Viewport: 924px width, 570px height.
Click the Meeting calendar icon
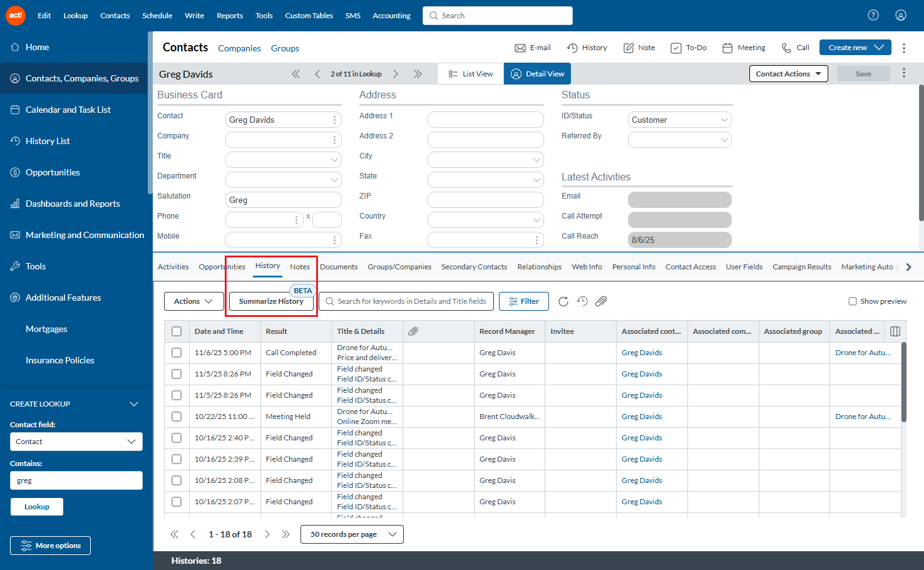(727, 48)
